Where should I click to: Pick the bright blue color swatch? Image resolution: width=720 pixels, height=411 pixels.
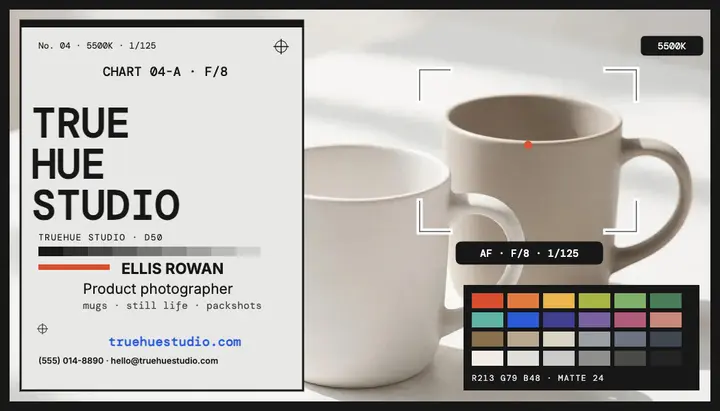(523, 320)
